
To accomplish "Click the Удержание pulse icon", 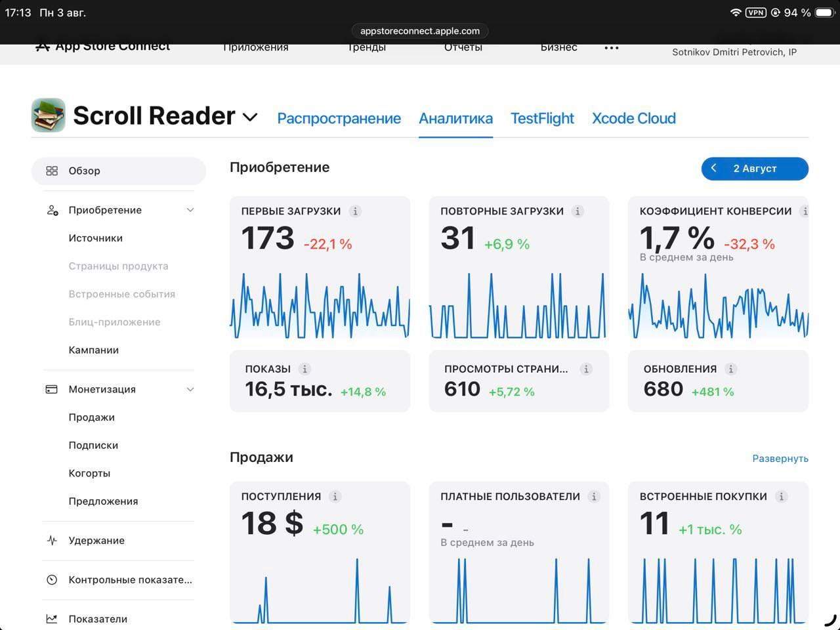I will click(52, 541).
